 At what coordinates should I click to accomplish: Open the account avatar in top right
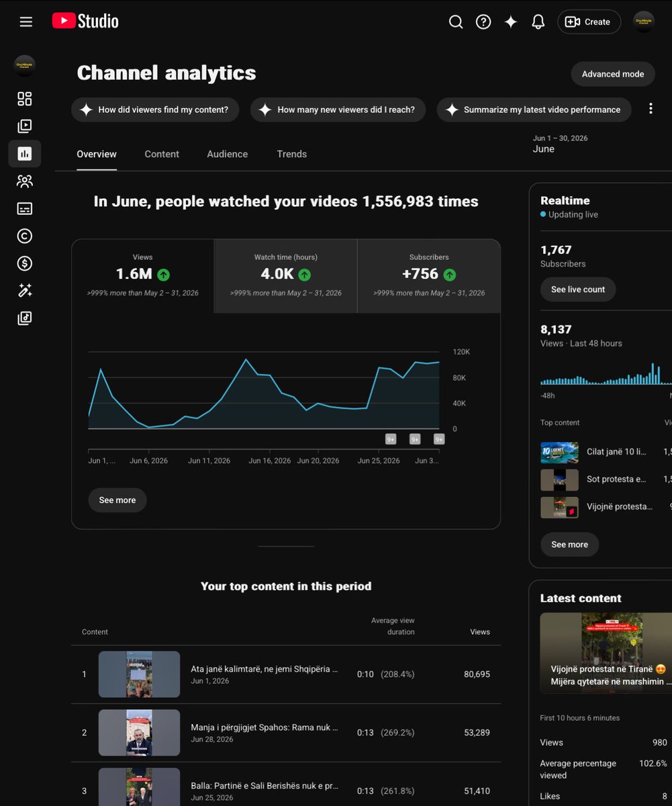pyautogui.click(x=644, y=21)
